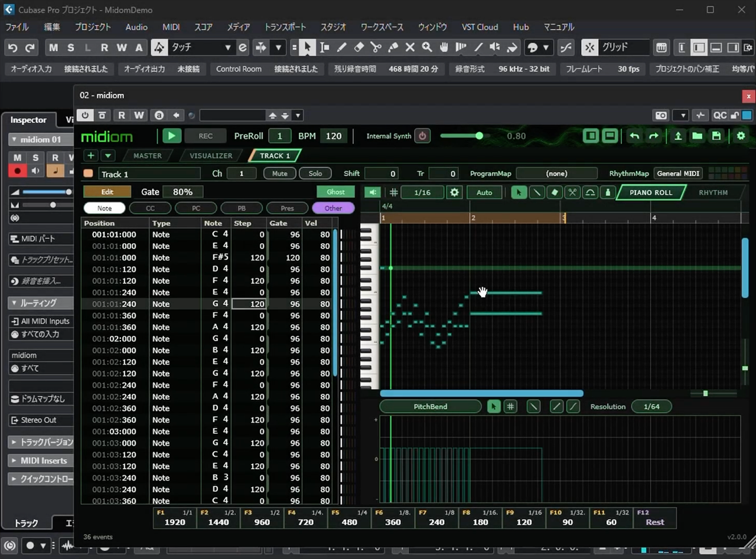Select the piano roll line draw tool
The height and width of the screenshot is (559, 756).
coord(537,192)
